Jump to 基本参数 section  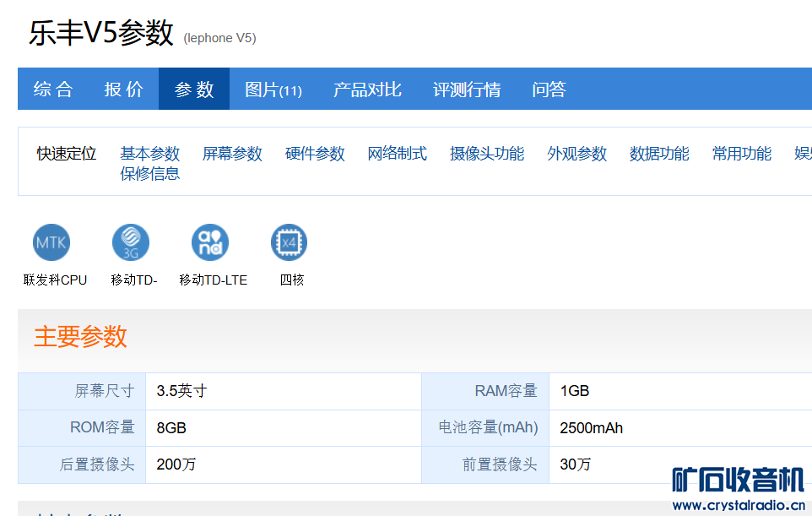(x=150, y=154)
